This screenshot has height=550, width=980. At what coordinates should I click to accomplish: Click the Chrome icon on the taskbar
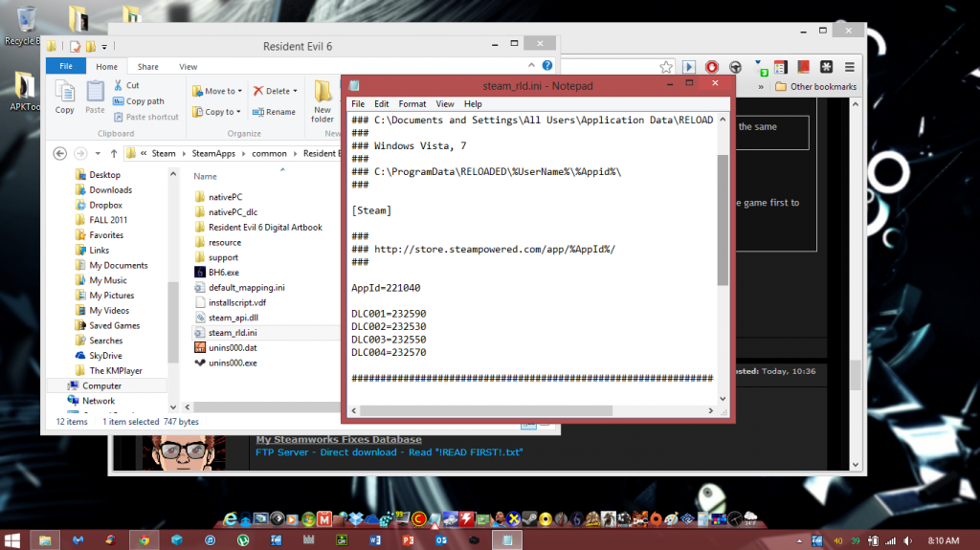coord(145,540)
